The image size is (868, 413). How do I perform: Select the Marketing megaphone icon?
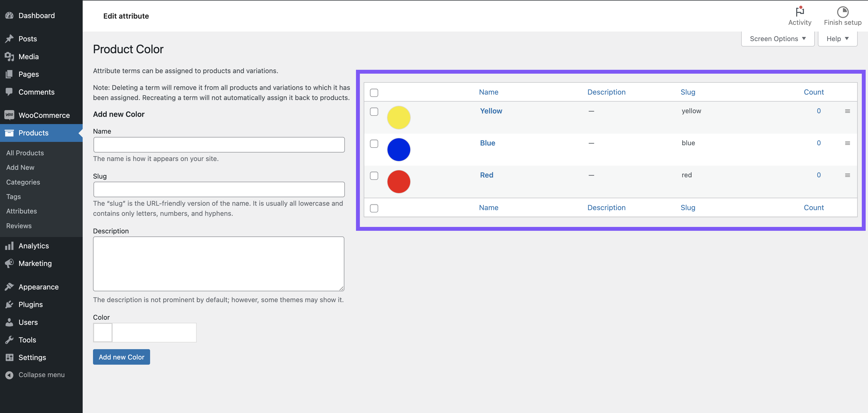tap(10, 263)
